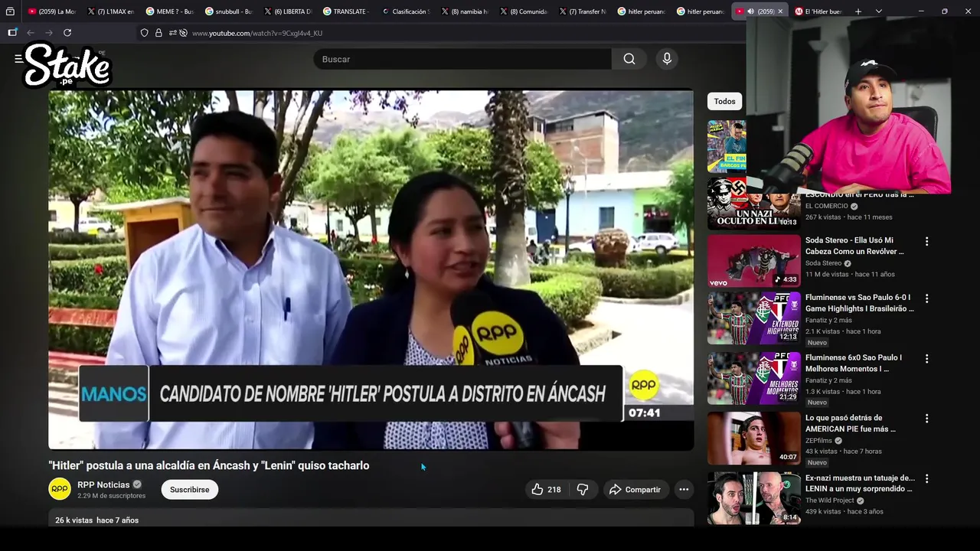
Task: Open The Wild Project channel name
Action: [x=830, y=500]
